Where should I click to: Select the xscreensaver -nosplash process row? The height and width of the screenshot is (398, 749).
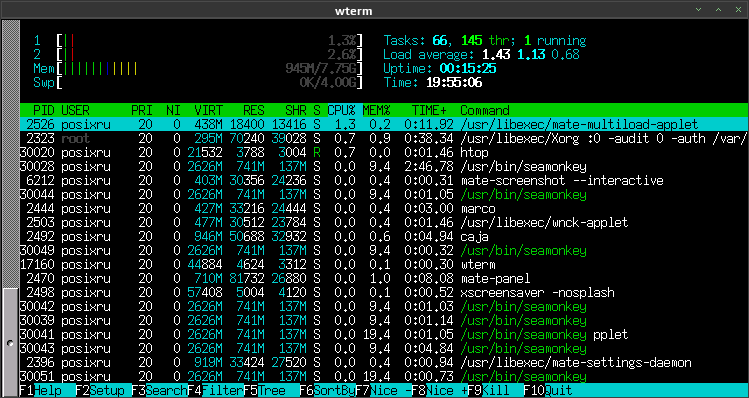tap(384, 292)
